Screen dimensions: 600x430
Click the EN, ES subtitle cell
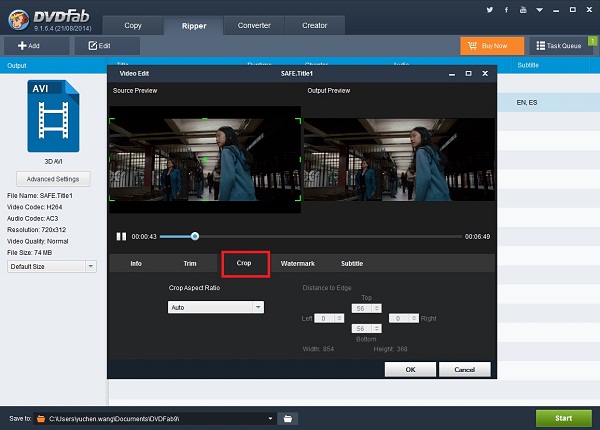click(527, 103)
